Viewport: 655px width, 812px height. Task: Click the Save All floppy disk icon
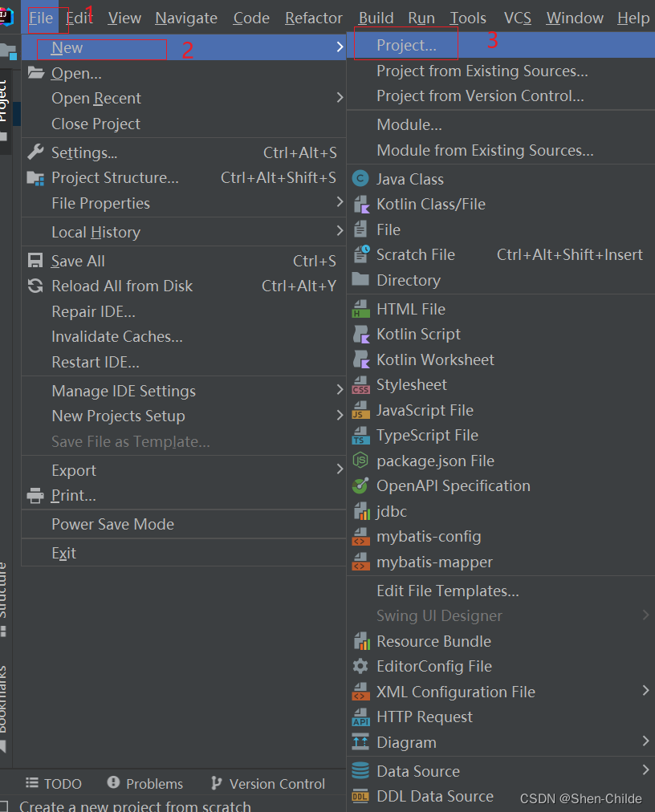tap(35, 260)
